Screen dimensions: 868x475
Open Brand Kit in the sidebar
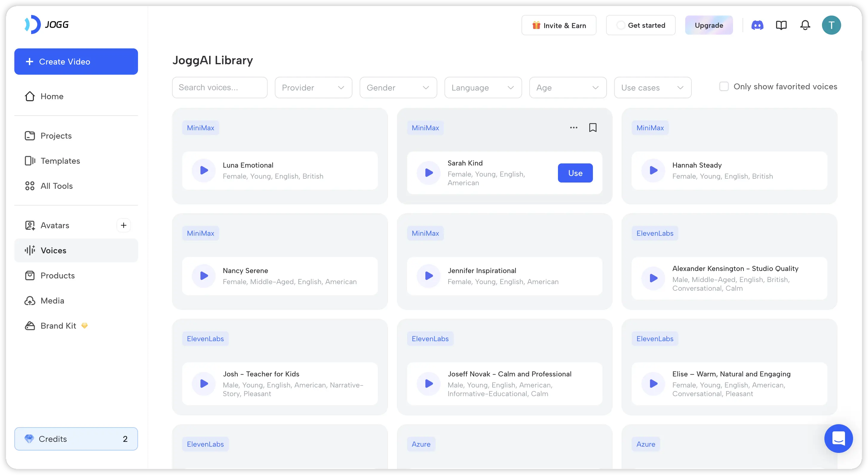pyautogui.click(x=76, y=326)
